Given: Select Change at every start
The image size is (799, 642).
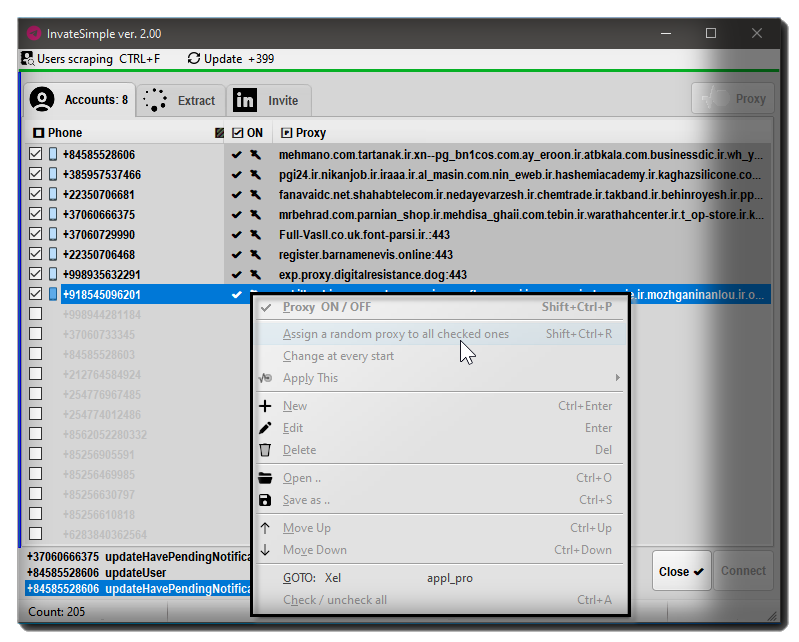Looking at the screenshot, I should pyautogui.click(x=439, y=356).
